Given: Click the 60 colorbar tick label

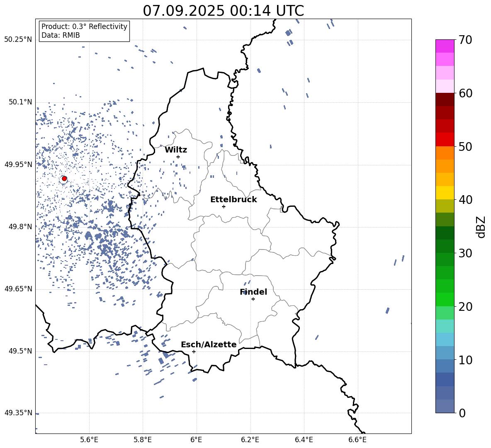Looking at the screenshot, I should [x=465, y=93].
